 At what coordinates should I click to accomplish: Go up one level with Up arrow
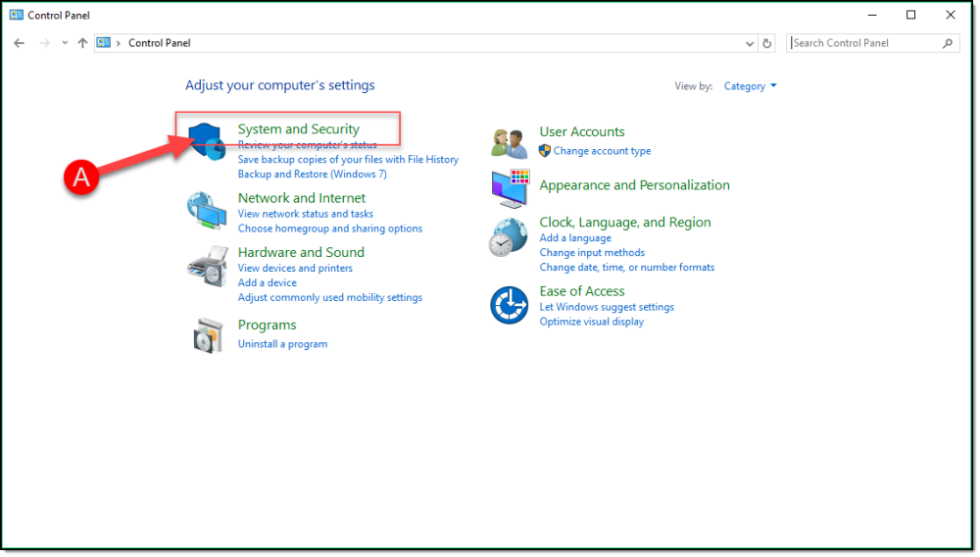coord(82,43)
